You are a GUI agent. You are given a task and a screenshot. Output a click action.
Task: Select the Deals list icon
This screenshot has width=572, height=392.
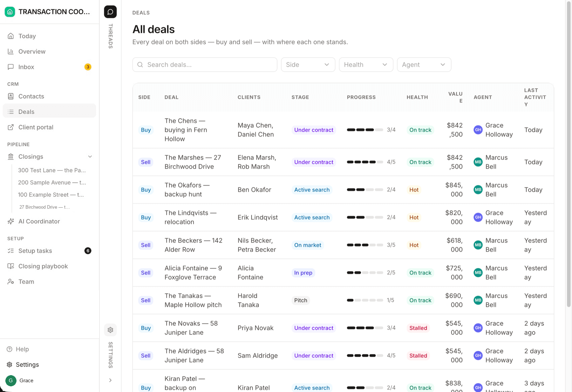pyautogui.click(x=11, y=112)
